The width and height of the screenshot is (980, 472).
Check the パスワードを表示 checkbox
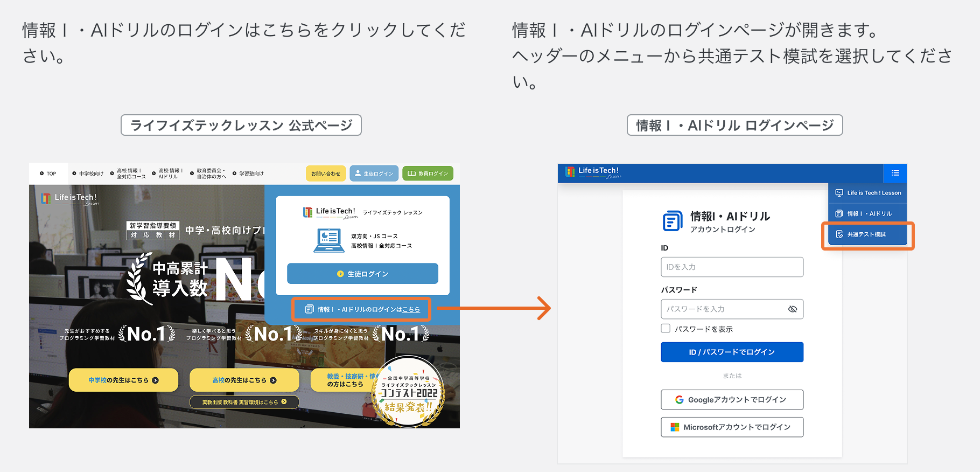point(666,329)
